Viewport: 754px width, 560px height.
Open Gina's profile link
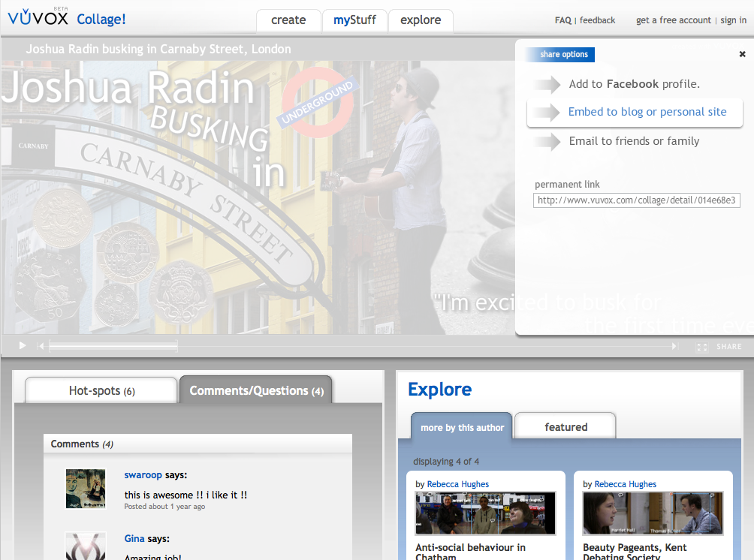coord(134,539)
